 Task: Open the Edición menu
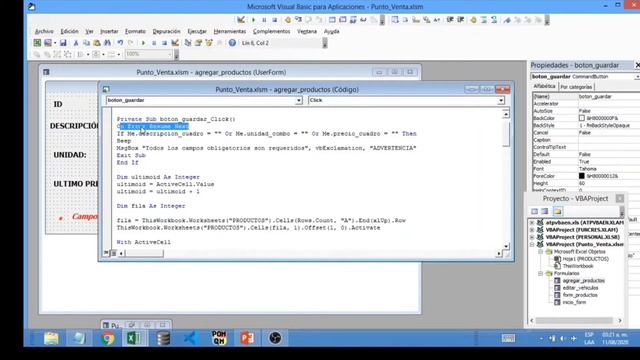(69, 31)
